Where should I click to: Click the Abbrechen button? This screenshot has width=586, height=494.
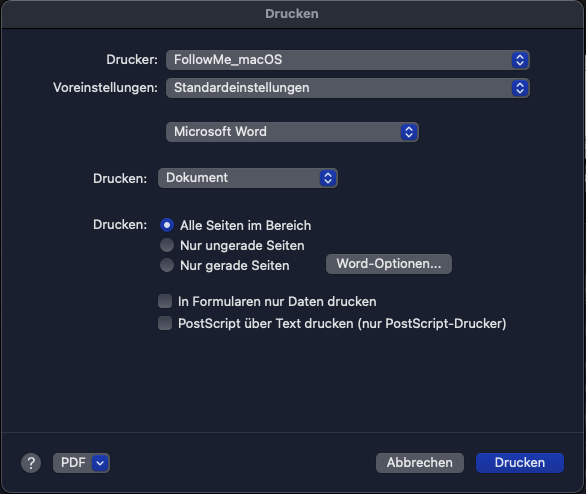(420, 463)
